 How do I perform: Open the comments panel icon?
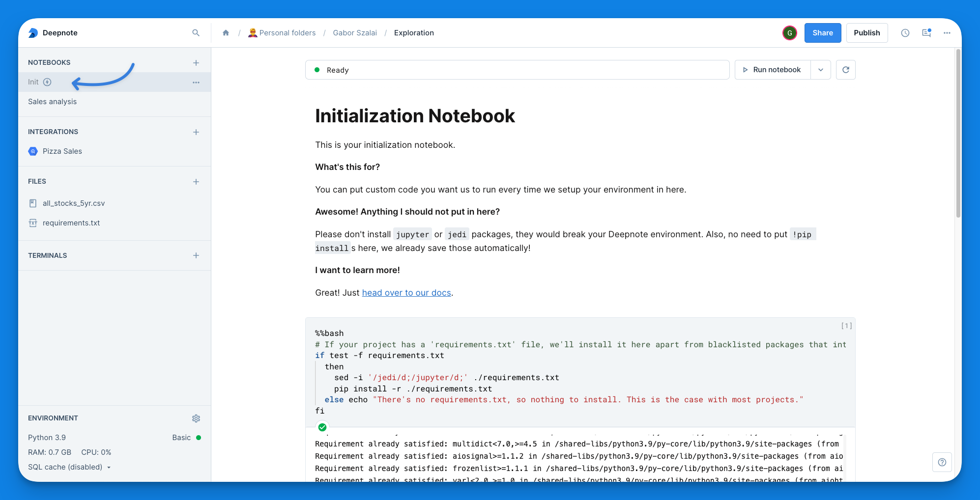[x=926, y=32]
